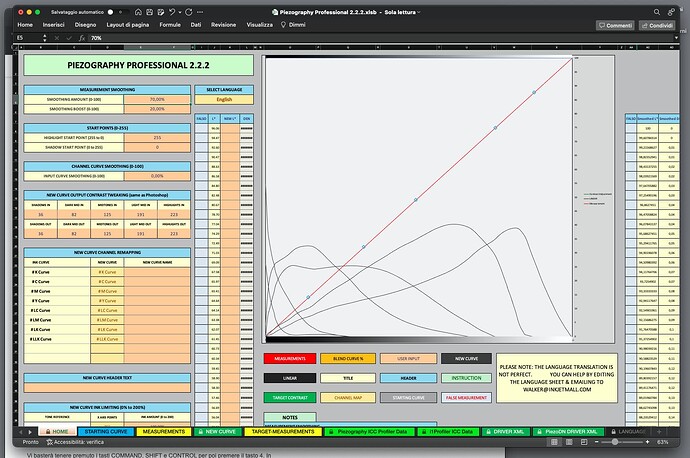Click the name box stepper arrows

coord(44,38)
